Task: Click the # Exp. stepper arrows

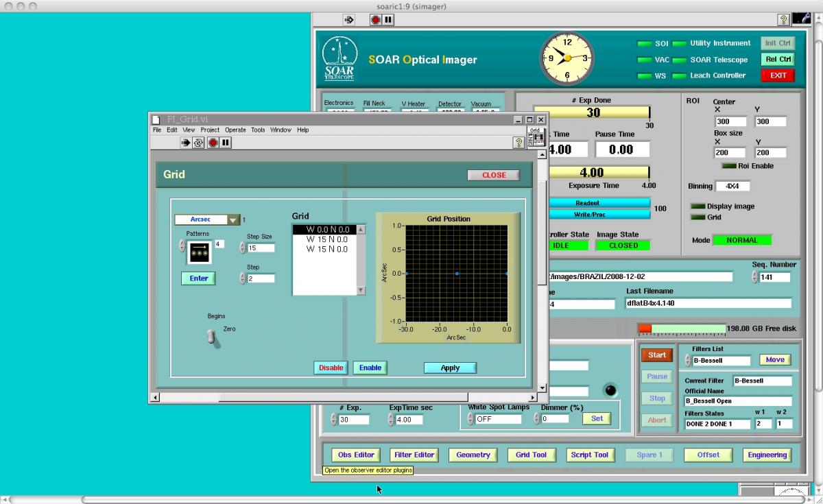Action: point(334,420)
